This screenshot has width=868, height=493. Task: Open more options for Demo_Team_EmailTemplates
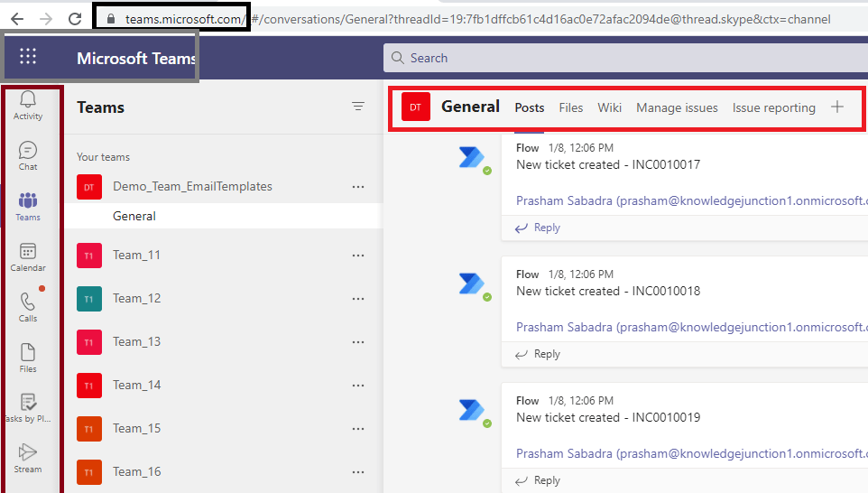pos(358,187)
